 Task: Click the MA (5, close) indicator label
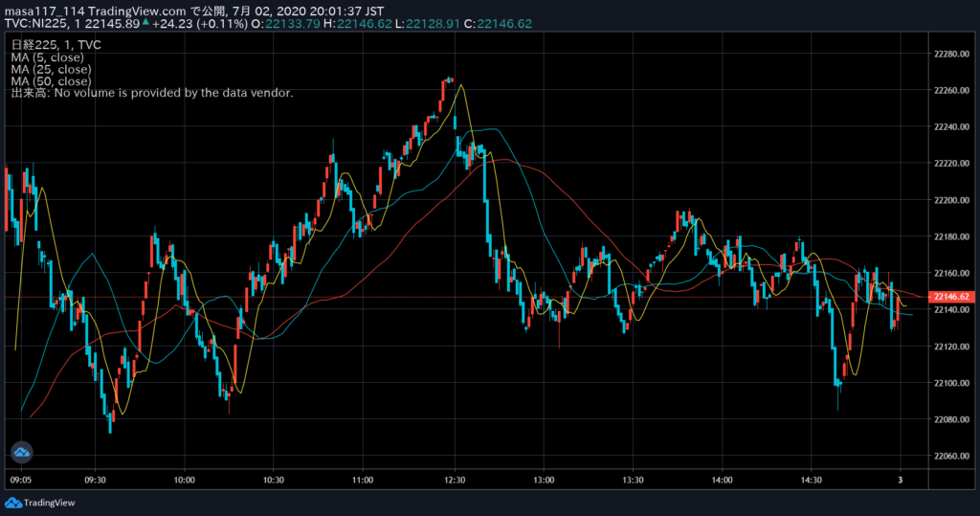click(48, 56)
